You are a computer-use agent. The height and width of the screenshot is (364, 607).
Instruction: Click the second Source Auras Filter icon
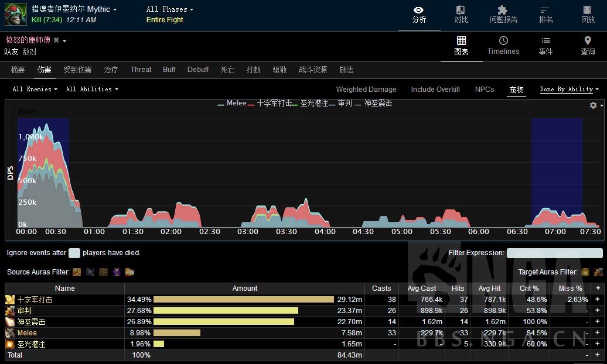click(x=90, y=272)
